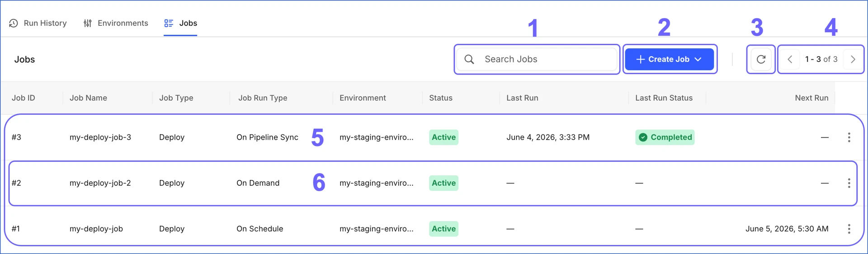Open the options menu for job #2

click(x=849, y=183)
